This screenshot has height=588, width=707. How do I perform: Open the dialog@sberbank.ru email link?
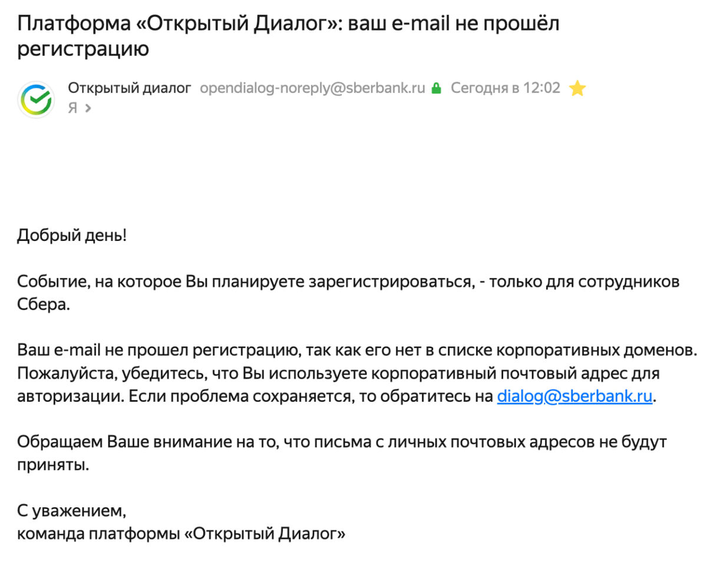(x=574, y=396)
